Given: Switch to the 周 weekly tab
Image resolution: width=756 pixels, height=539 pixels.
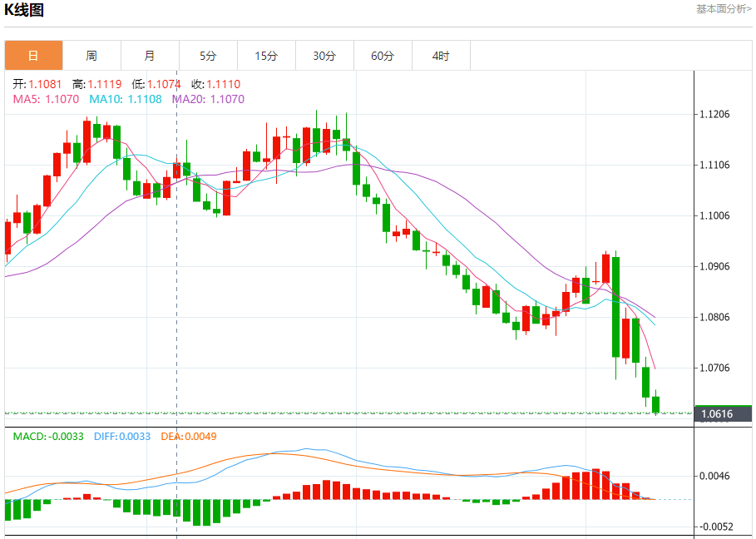Looking at the screenshot, I should pyautogui.click(x=91, y=56).
